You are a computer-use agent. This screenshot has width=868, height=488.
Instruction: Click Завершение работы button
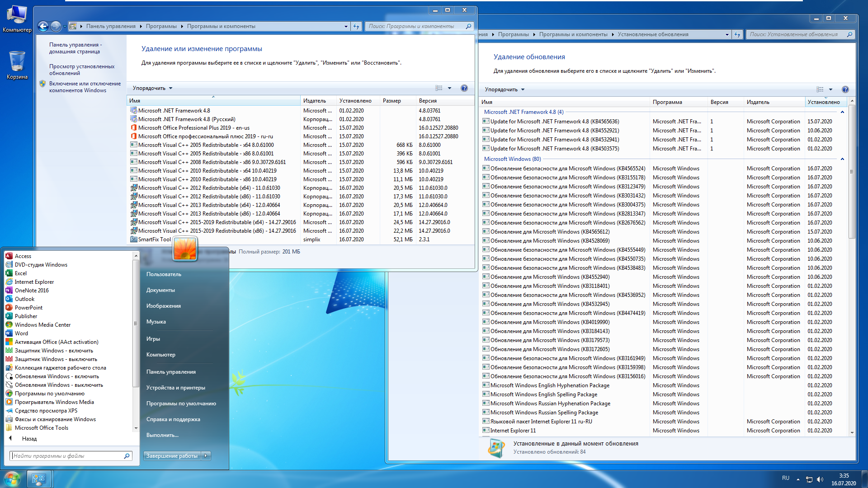coord(172,456)
